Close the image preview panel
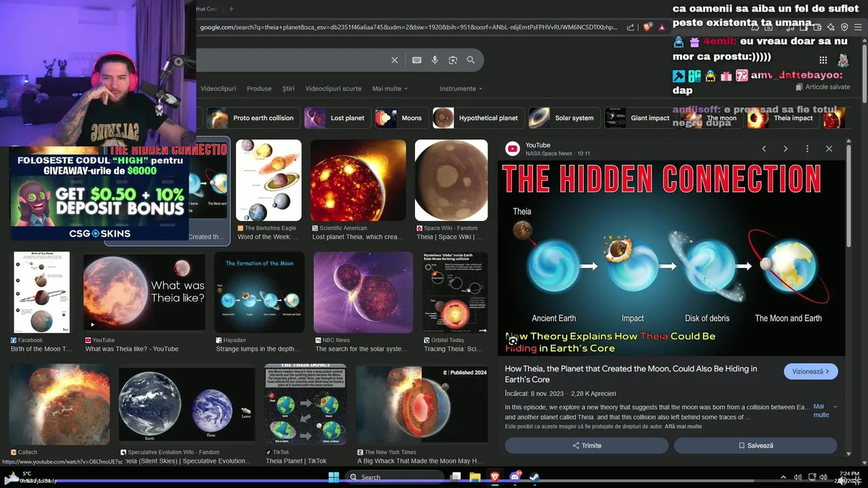 pos(829,148)
